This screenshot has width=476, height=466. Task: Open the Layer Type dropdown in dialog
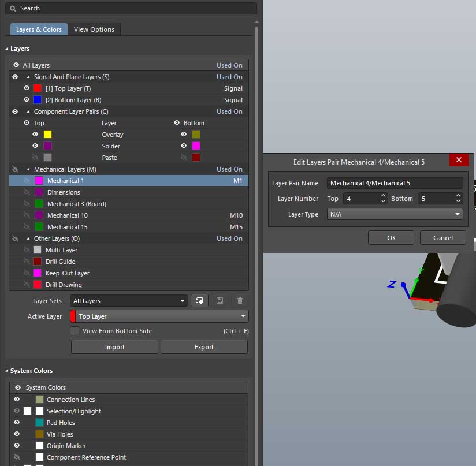pos(395,214)
